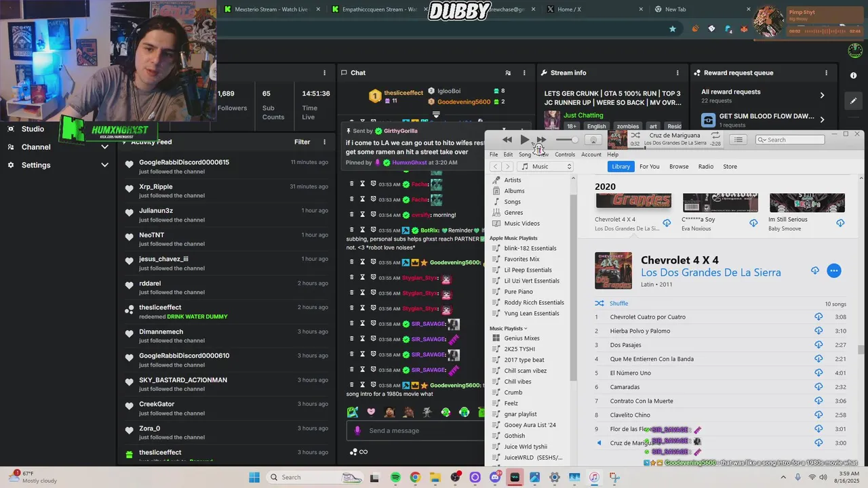Image resolution: width=868 pixels, height=488 pixels.
Task: Open blink-182 Essentials playlist
Action: 530,249
